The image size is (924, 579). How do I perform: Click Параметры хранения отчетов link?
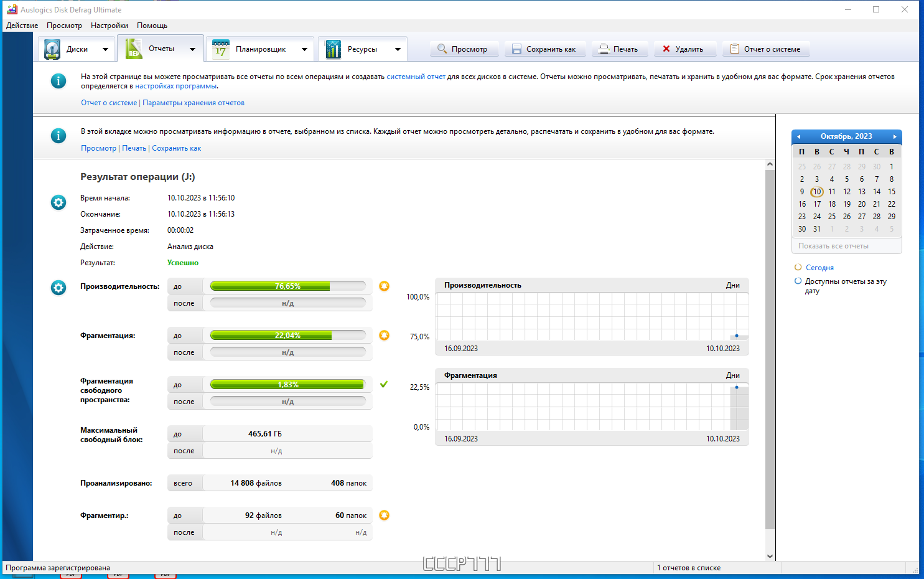194,103
